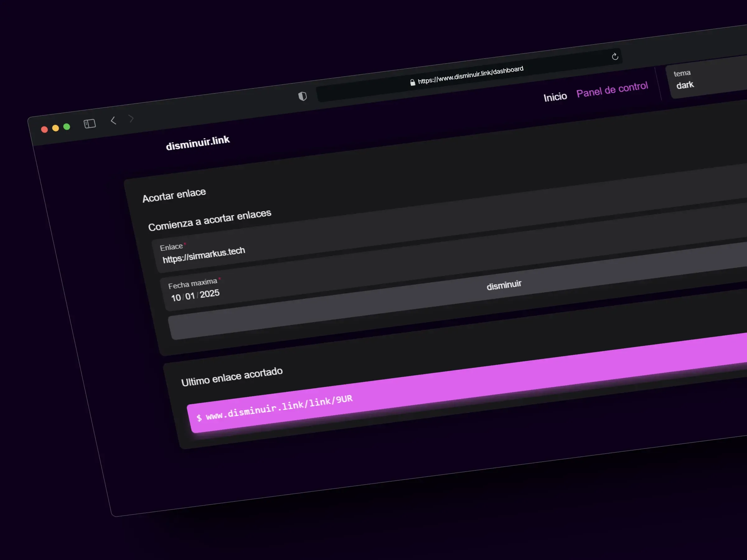The height and width of the screenshot is (560, 747).
Task: Select the year 2025 in Fecha maxima
Action: click(210, 294)
